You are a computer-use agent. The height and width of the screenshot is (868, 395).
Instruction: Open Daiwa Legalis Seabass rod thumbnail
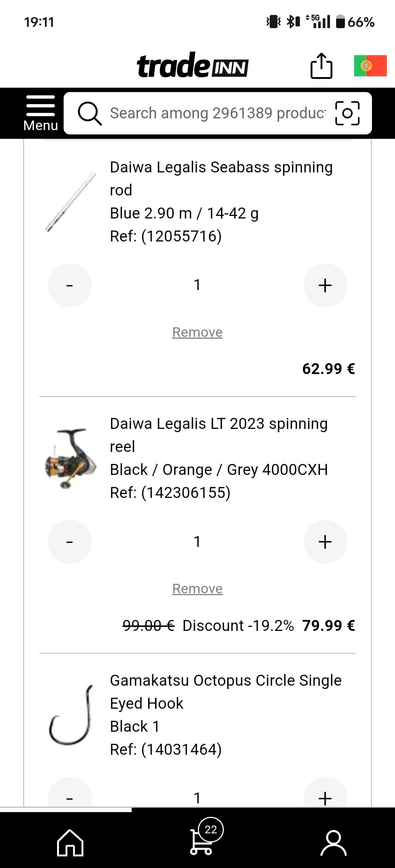point(71,202)
